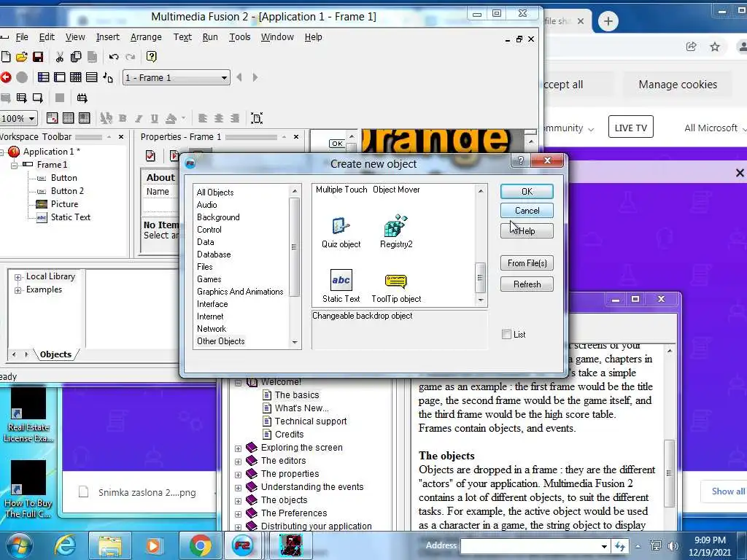Expand The editors help topic
Screen dimensions: 747x560
click(x=239, y=462)
